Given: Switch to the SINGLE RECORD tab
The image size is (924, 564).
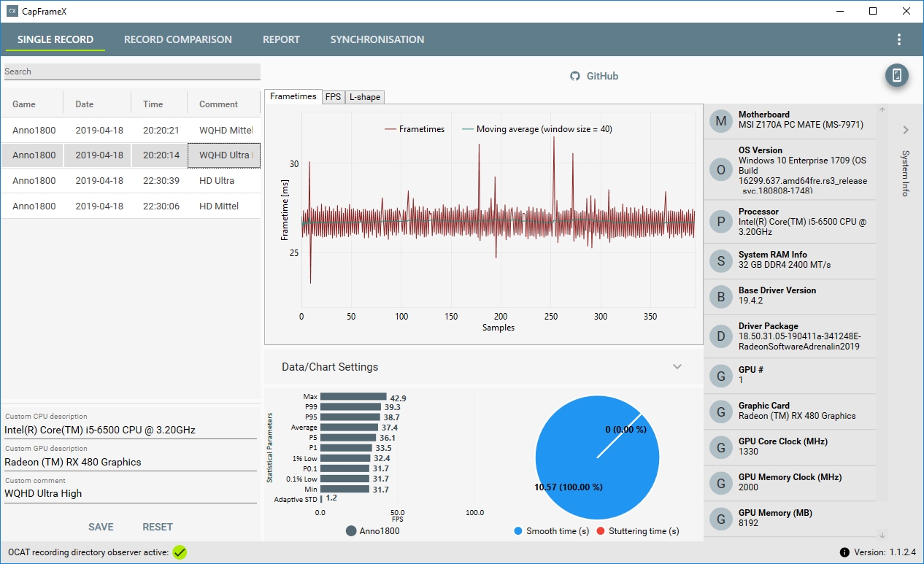Looking at the screenshot, I should pos(55,39).
